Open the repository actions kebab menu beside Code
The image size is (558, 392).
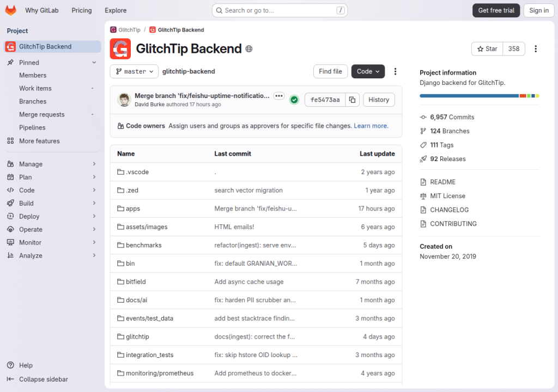pos(395,71)
